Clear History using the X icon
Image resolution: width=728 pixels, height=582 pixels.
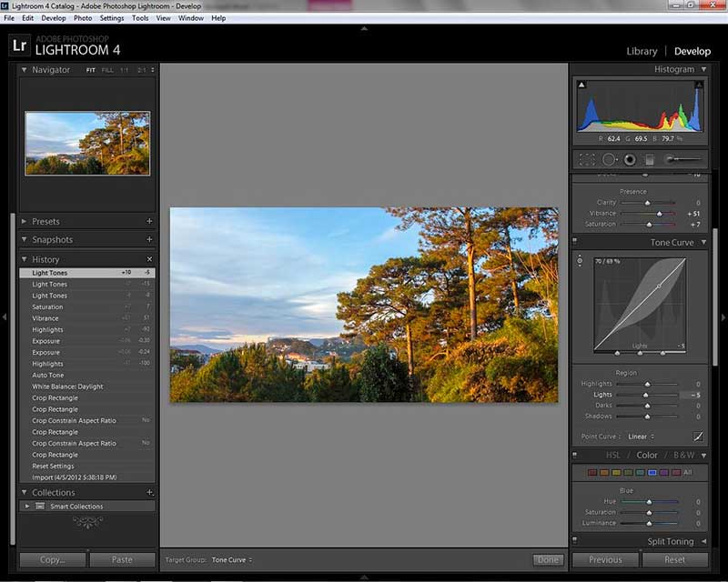(149, 259)
